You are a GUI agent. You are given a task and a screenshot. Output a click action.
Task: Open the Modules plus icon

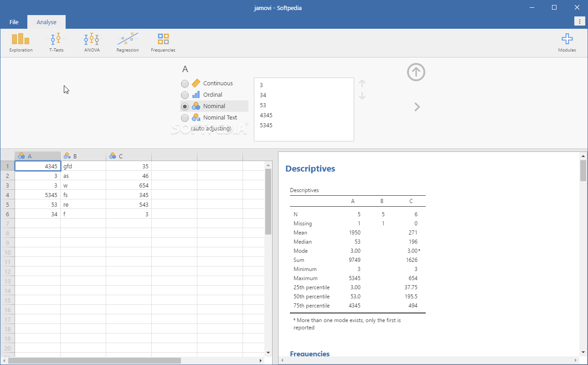(x=567, y=39)
